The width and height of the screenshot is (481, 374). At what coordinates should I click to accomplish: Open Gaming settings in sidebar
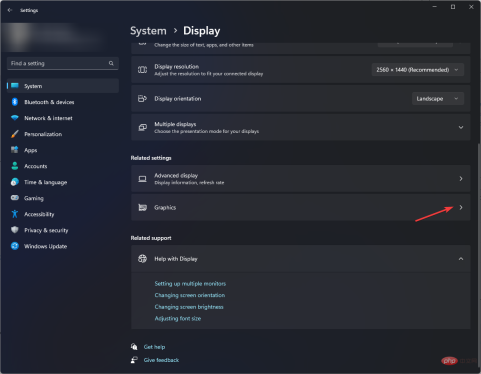pos(63,198)
